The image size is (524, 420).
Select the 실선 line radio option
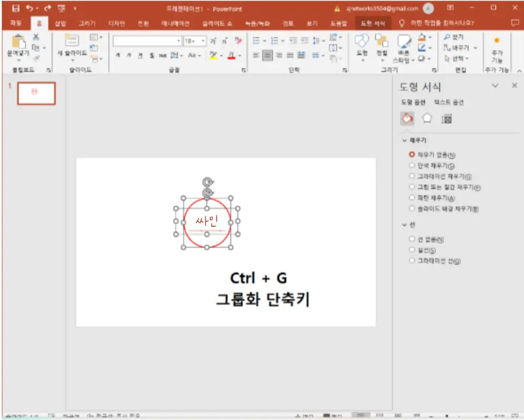pyautogui.click(x=412, y=250)
